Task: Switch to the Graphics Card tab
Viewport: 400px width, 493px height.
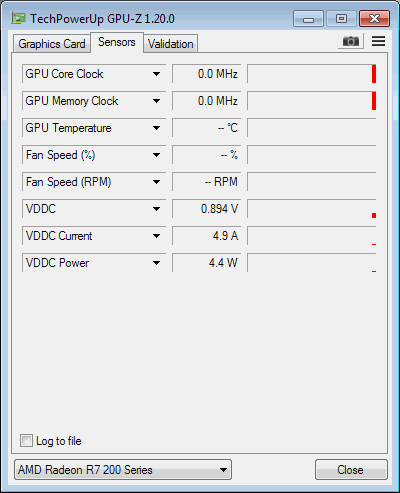Action: click(52, 44)
